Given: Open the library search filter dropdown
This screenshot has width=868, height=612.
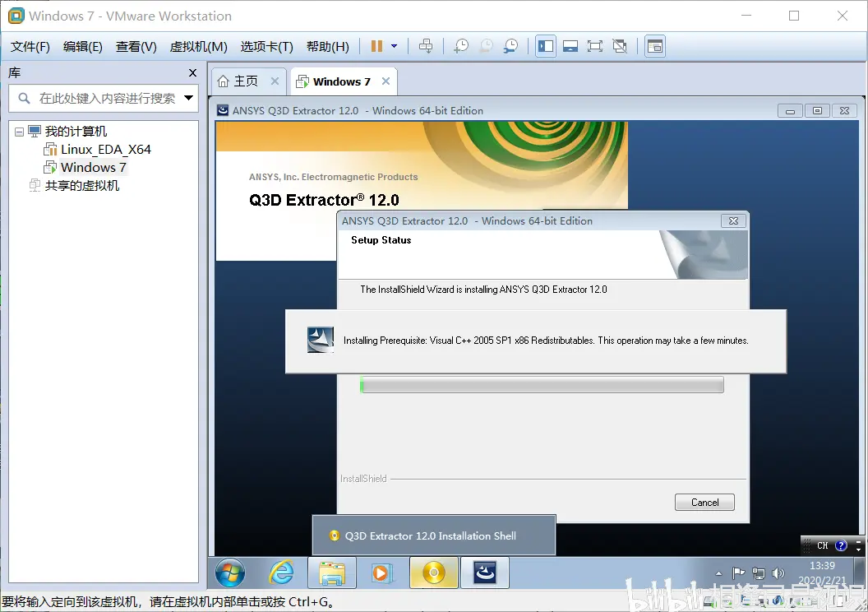Looking at the screenshot, I should coord(189,98).
